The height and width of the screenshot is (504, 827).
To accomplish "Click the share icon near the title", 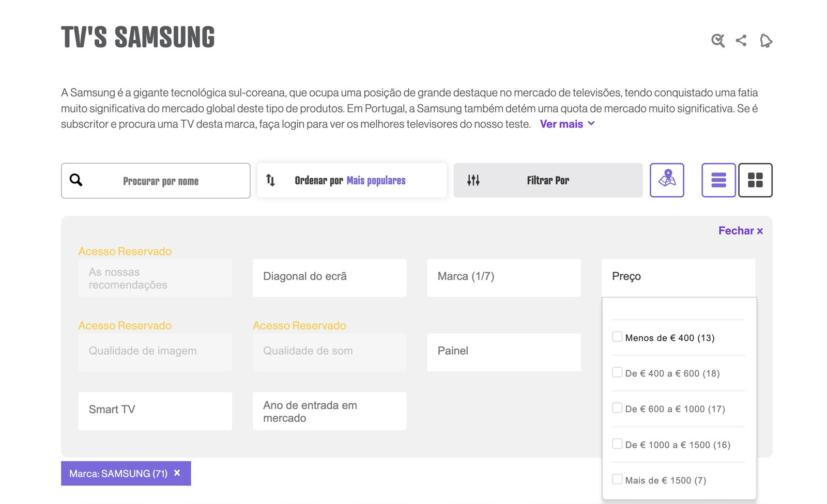I will pyautogui.click(x=741, y=40).
